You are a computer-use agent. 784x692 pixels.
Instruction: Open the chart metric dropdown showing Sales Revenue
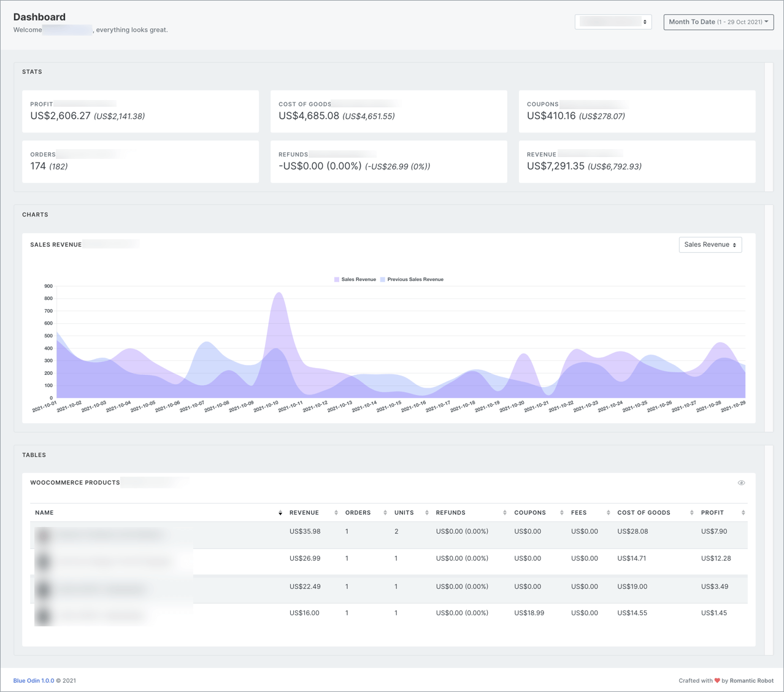click(710, 244)
